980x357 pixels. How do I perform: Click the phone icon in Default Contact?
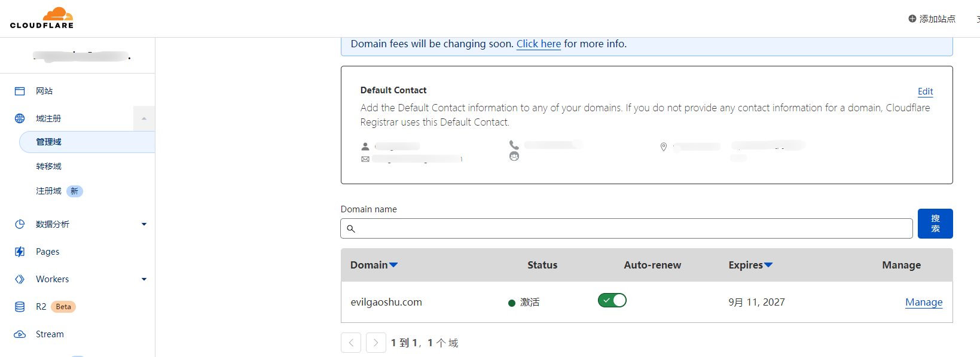514,145
